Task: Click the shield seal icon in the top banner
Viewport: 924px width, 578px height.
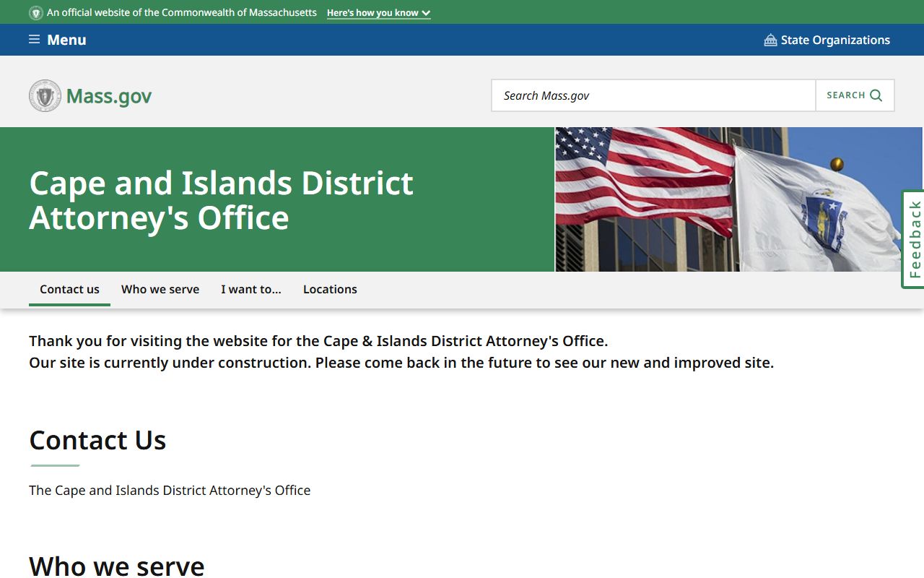Action: click(35, 13)
